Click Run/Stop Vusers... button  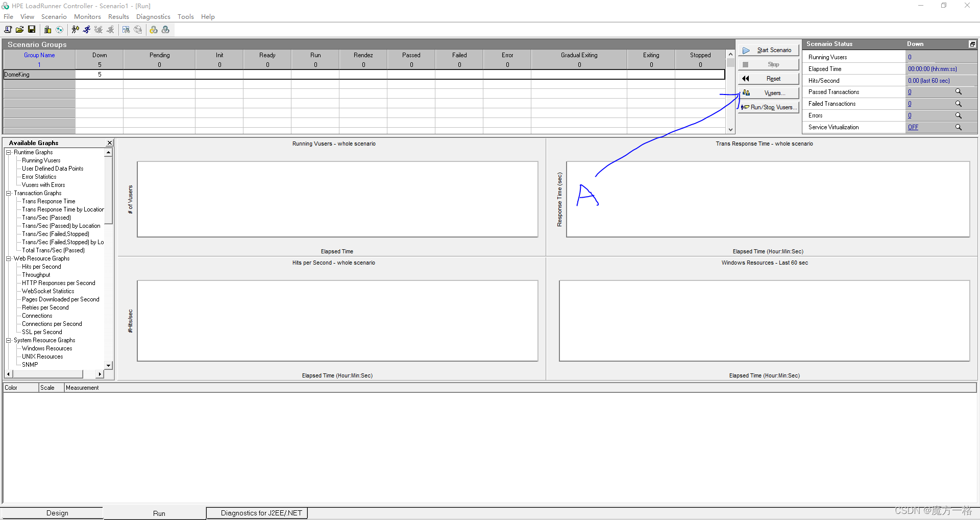pyautogui.click(x=768, y=107)
